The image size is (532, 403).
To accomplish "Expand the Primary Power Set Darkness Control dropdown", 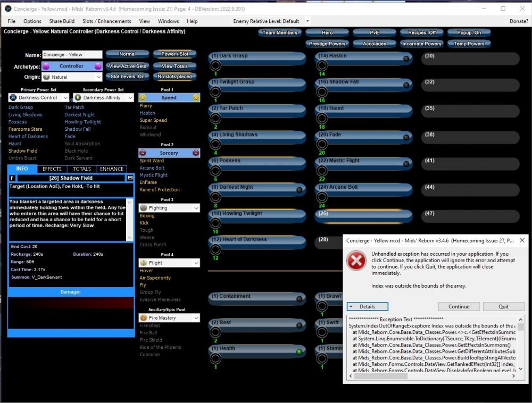I will click(x=65, y=98).
